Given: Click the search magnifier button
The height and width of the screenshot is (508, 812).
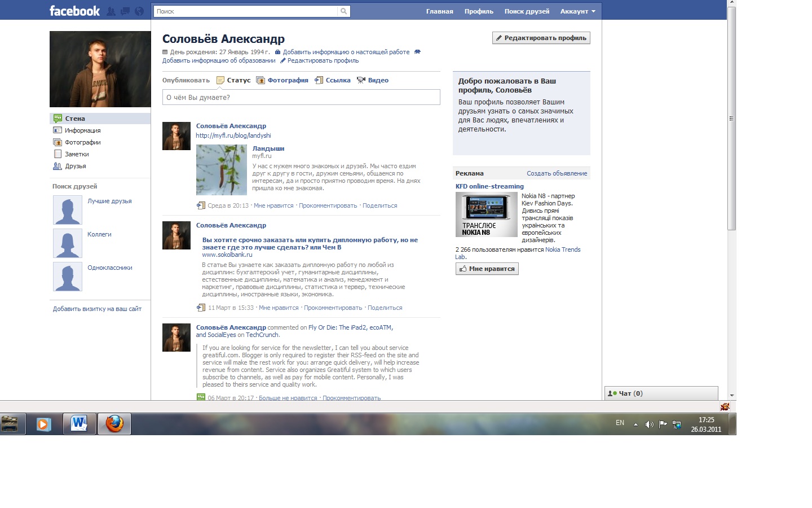Looking at the screenshot, I should (x=343, y=11).
